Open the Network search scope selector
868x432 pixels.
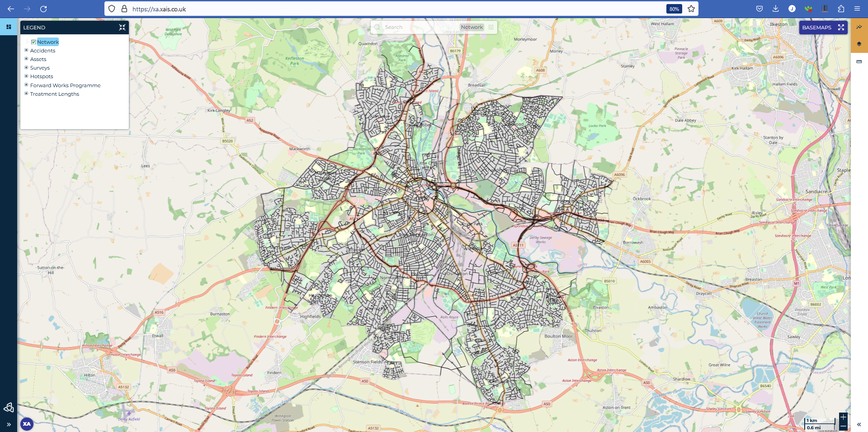coord(472,27)
